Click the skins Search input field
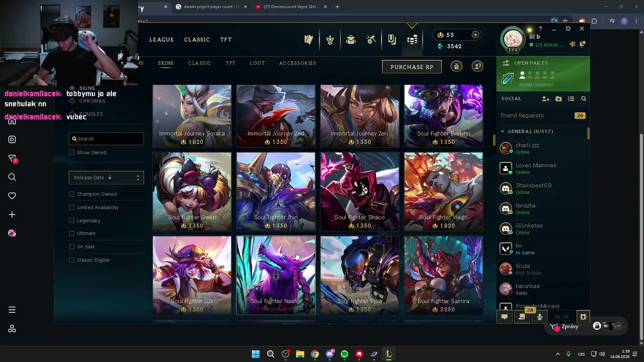Screen dimensions: 644x362 [x=106, y=139]
